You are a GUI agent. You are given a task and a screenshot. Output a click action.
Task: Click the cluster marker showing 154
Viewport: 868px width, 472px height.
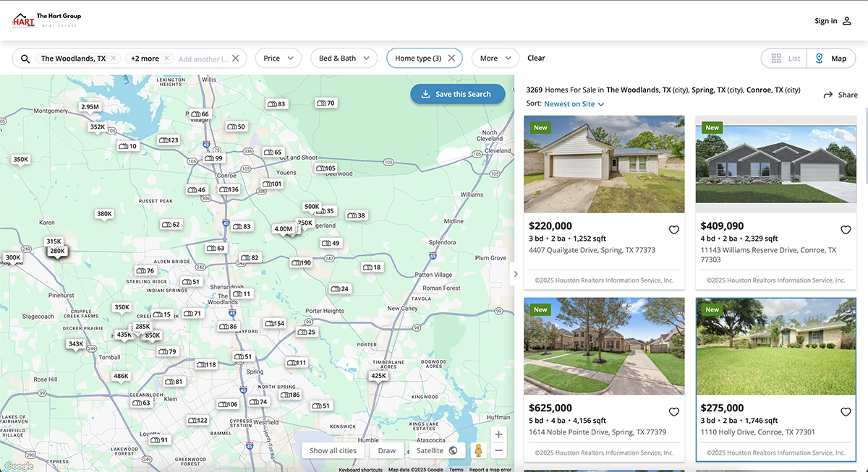pyautogui.click(x=275, y=324)
